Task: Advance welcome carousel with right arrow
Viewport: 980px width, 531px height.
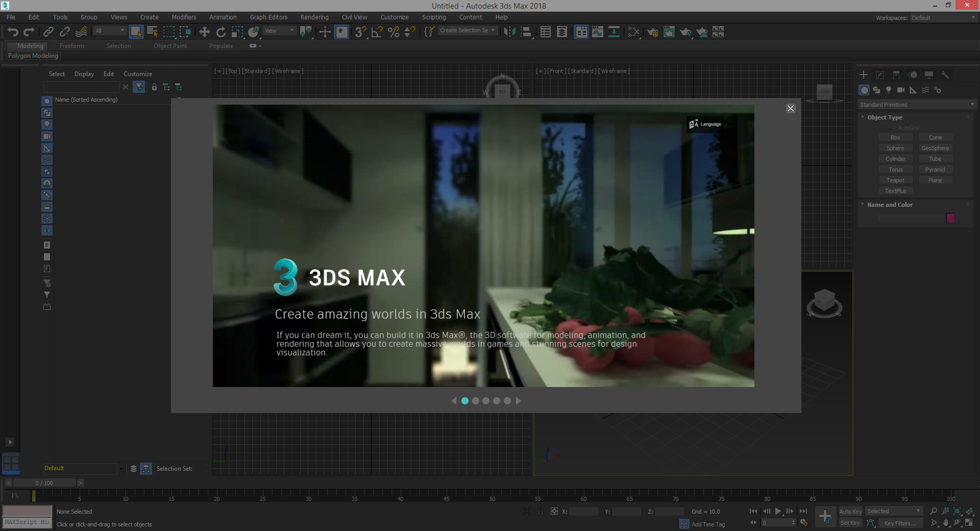Action: coord(518,401)
